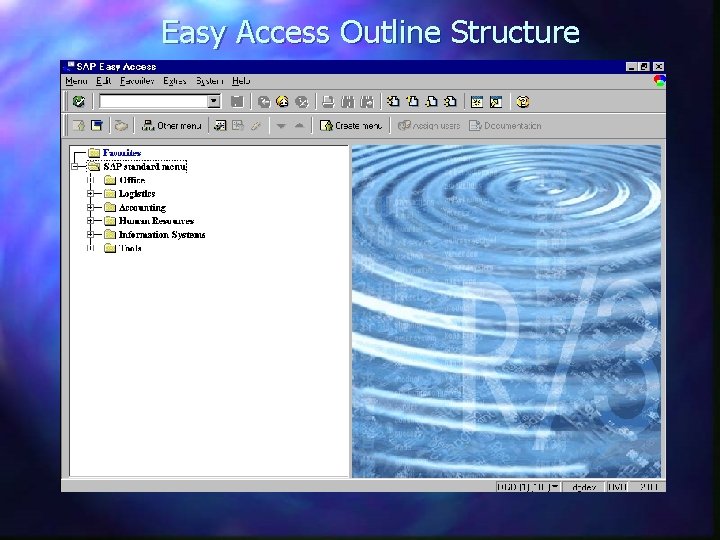Expand the Tools folder node
The image size is (720, 540).
(90, 248)
